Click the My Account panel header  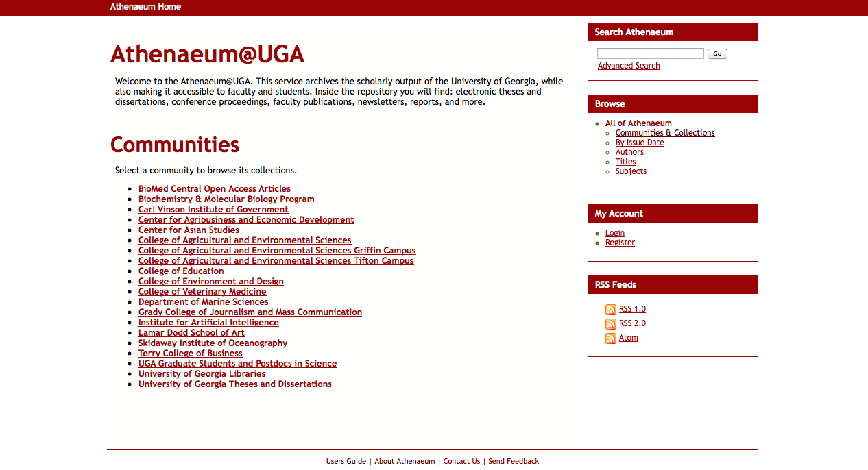click(673, 214)
